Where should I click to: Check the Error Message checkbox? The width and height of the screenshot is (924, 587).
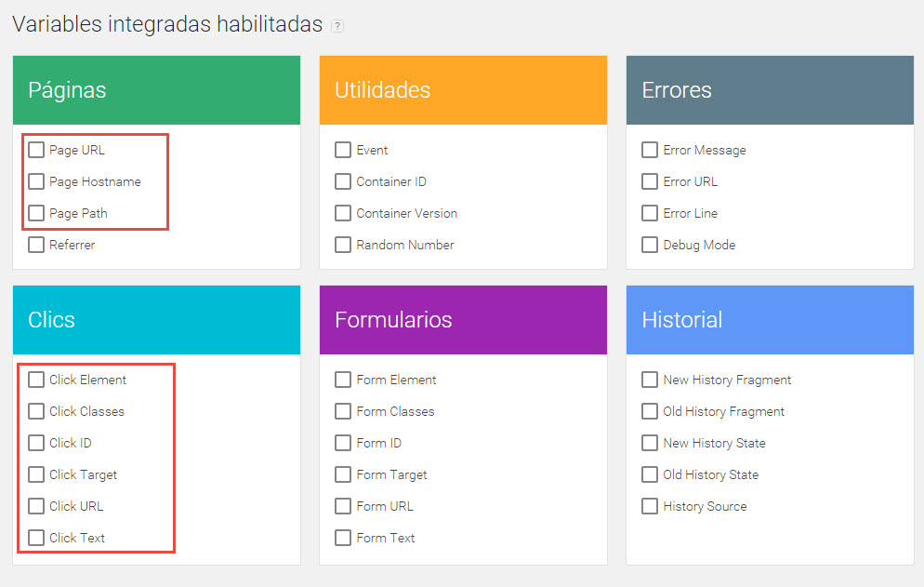coord(650,150)
